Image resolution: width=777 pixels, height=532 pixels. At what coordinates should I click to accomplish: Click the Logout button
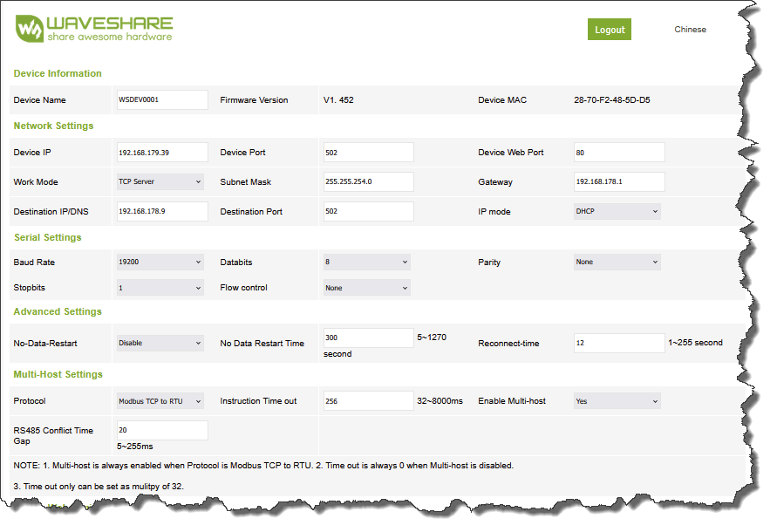point(609,30)
